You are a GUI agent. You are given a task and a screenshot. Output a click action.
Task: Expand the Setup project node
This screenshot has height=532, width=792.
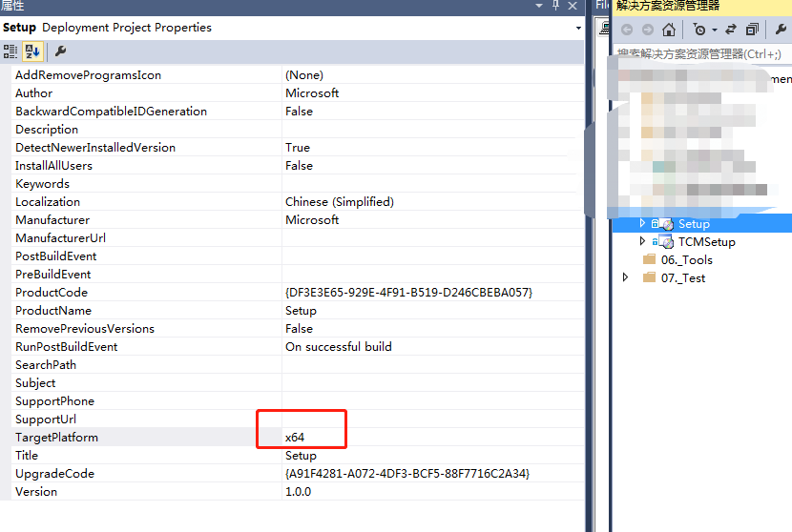coord(642,223)
